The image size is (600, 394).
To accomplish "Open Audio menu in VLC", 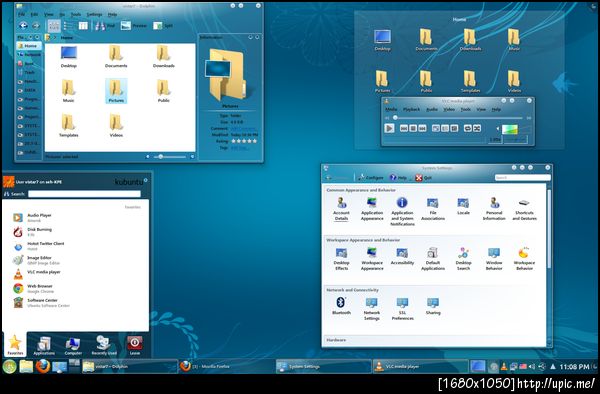I will (x=432, y=109).
